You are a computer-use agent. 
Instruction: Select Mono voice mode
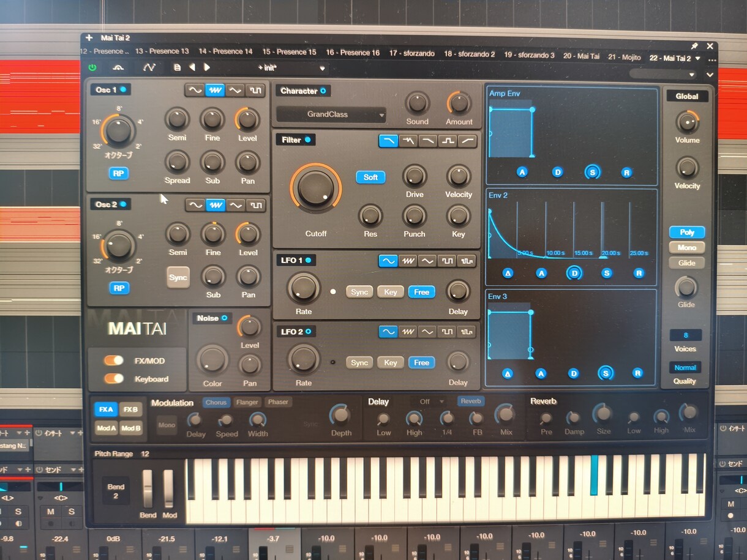click(x=686, y=247)
